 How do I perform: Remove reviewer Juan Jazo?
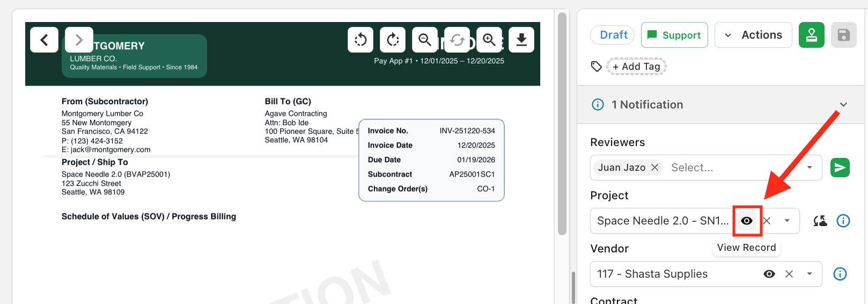pos(655,168)
